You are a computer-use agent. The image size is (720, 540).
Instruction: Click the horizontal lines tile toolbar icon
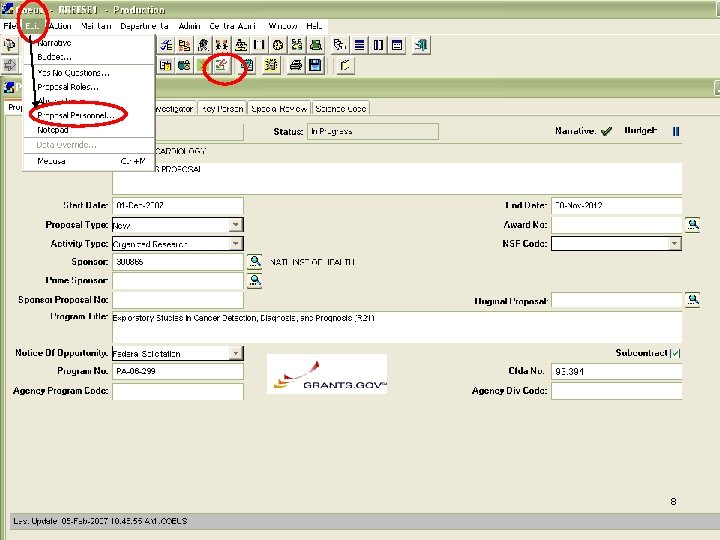[x=360, y=45]
